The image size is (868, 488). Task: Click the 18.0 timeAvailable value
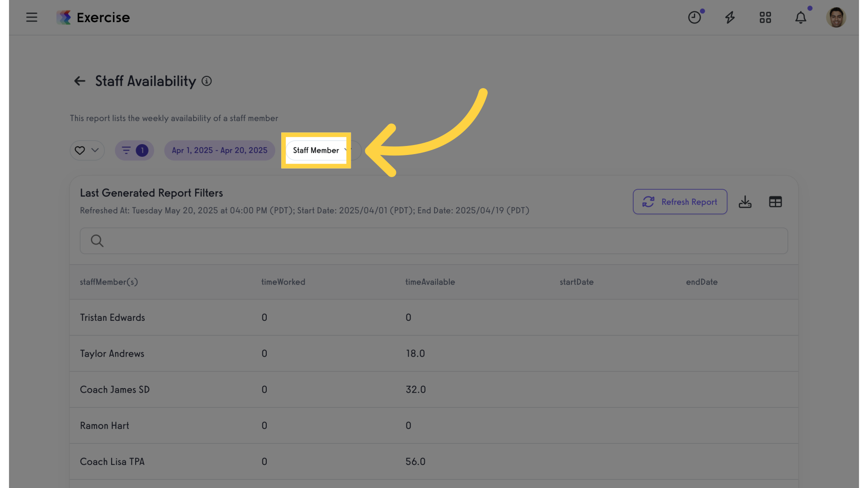coord(415,354)
